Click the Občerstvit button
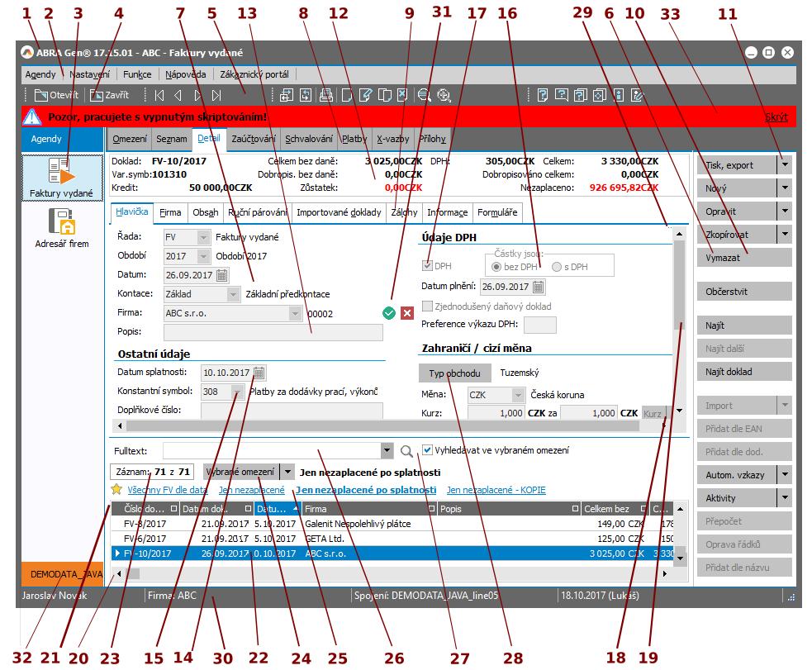The height and width of the screenshot is (670, 812). tap(744, 292)
